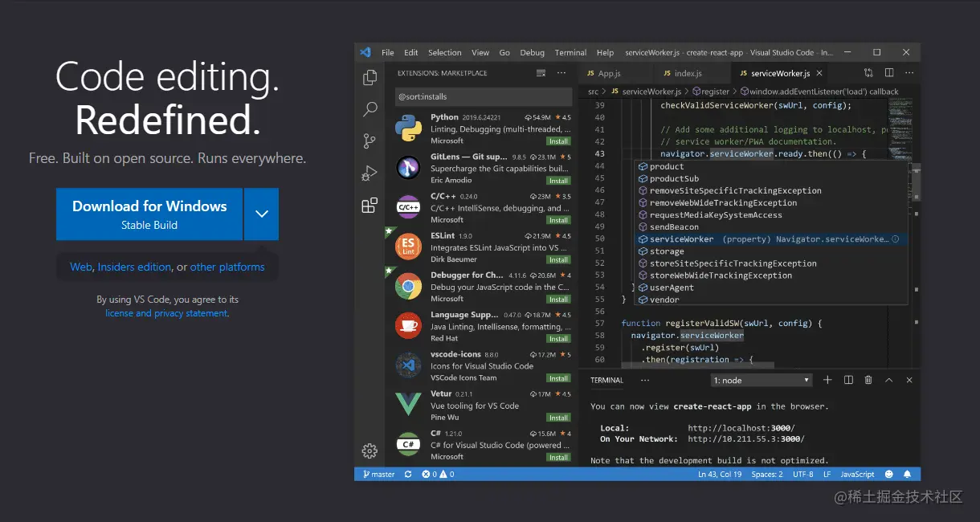
Task: Maximize the terminal panel with chevron up
Action: click(x=889, y=380)
